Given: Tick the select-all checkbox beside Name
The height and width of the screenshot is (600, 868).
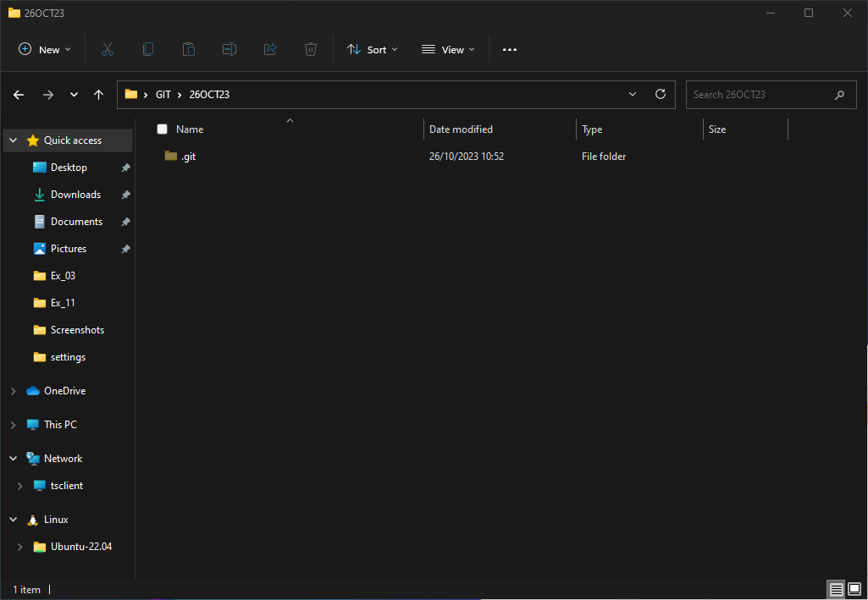Looking at the screenshot, I should tap(163, 129).
